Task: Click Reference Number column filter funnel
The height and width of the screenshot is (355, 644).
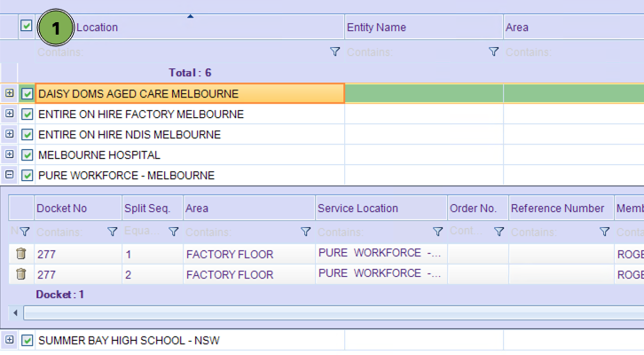Action: coord(604,232)
